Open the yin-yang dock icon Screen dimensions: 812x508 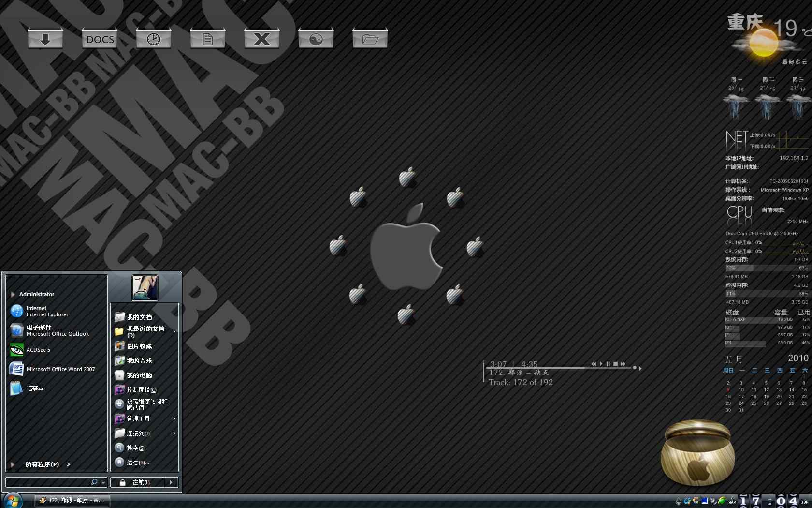pos(316,38)
